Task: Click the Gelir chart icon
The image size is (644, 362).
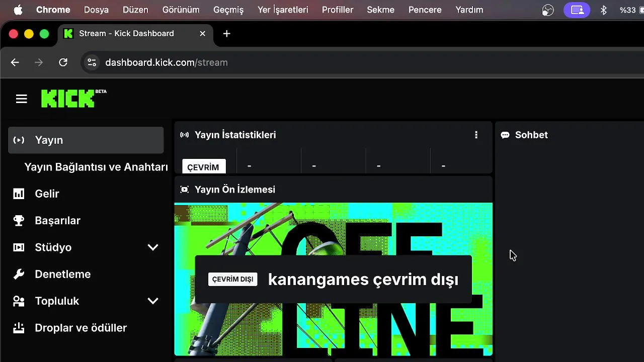Action: tap(19, 194)
